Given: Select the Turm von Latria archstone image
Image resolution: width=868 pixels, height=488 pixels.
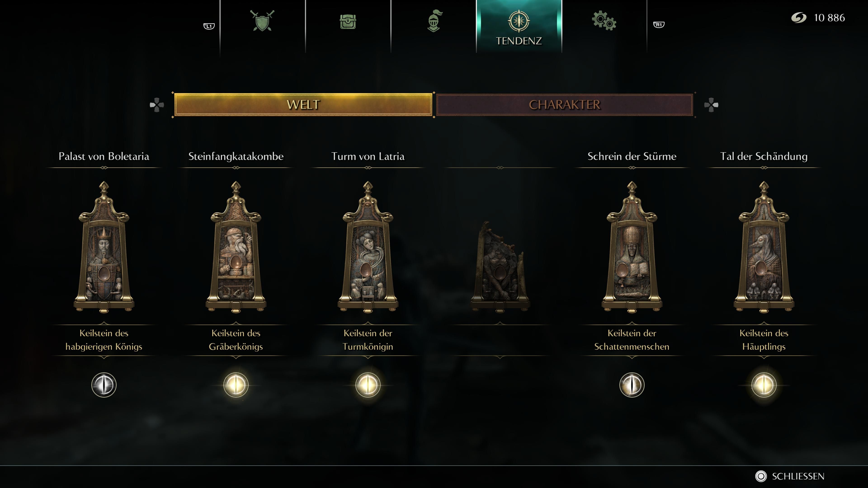Looking at the screenshot, I should [x=368, y=247].
